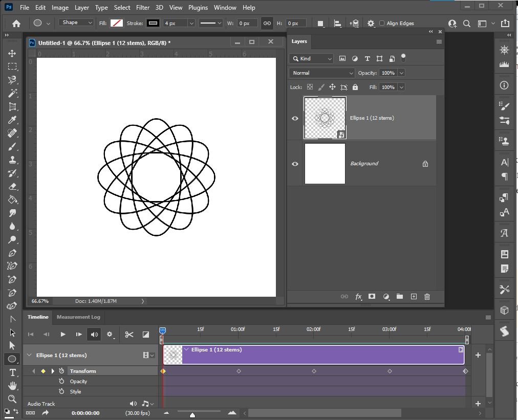Hide the Background layer
Screen dimensions: 518x420
coord(295,163)
